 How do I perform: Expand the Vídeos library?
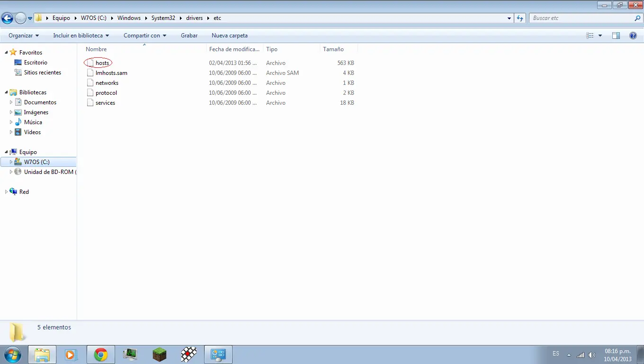[11, 132]
